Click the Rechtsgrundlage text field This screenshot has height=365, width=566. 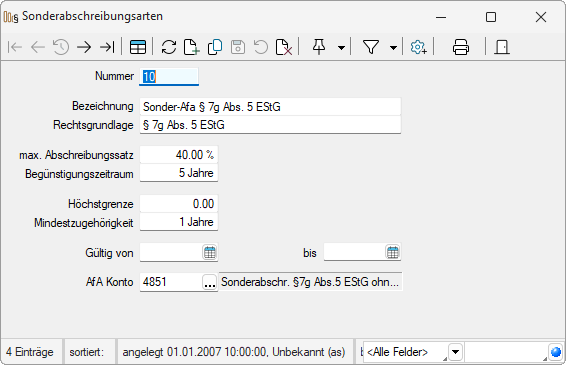(x=270, y=125)
